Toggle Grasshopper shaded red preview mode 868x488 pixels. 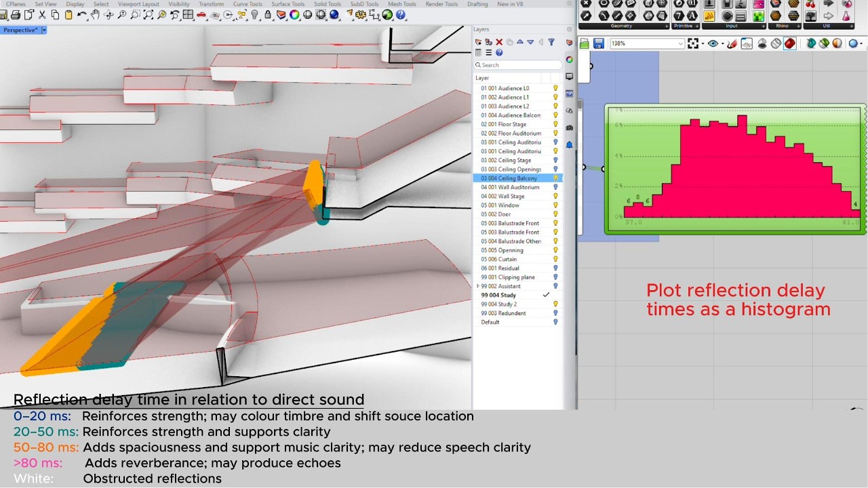(x=790, y=43)
